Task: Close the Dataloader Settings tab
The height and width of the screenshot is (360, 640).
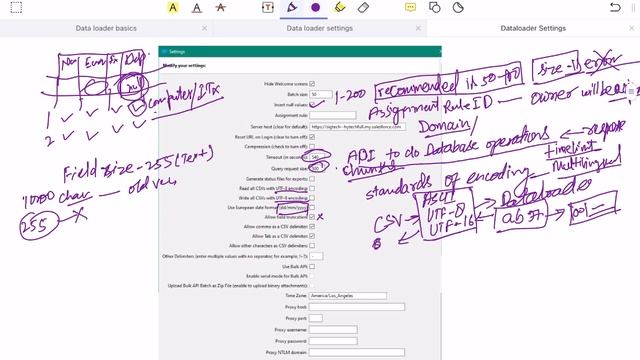Action: pyautogui.click(x=631, y=28)
